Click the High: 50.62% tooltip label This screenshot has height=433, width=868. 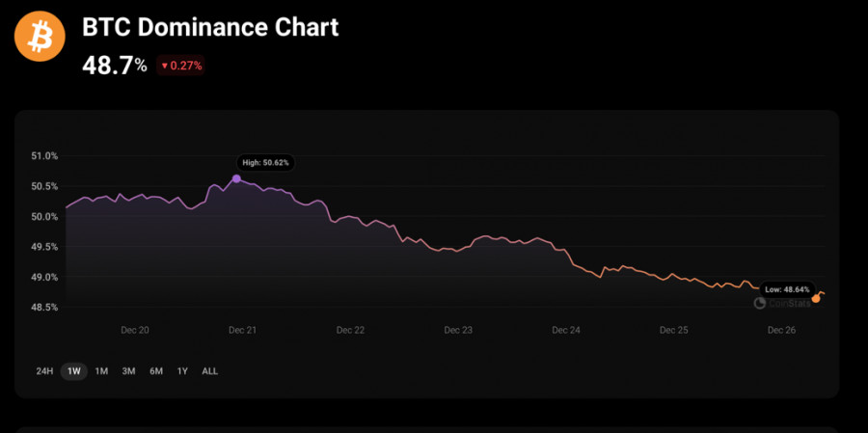click(265, 163)
